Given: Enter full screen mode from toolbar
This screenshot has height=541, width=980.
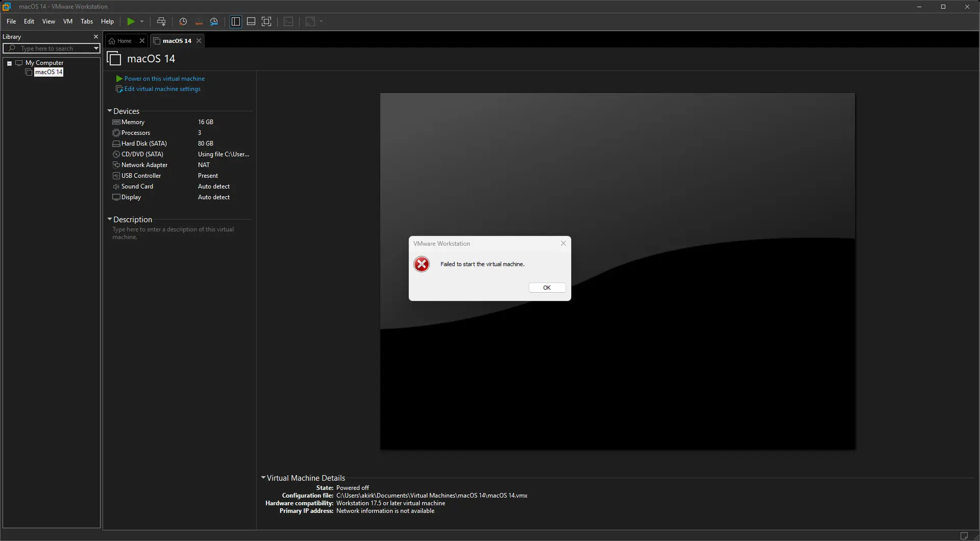Looking at the screenshot, I should (266, 21).
